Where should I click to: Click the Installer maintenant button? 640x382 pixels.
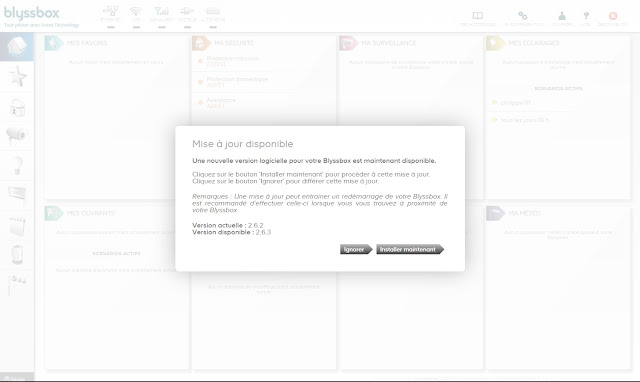coord(410,249)
